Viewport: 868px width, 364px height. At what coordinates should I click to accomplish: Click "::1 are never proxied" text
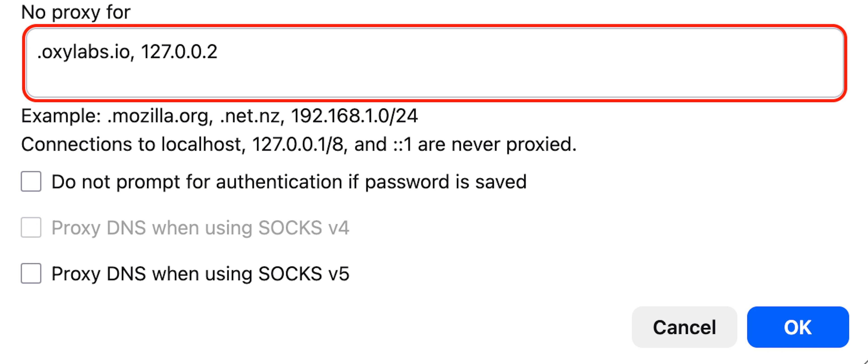tap(485, 144)
